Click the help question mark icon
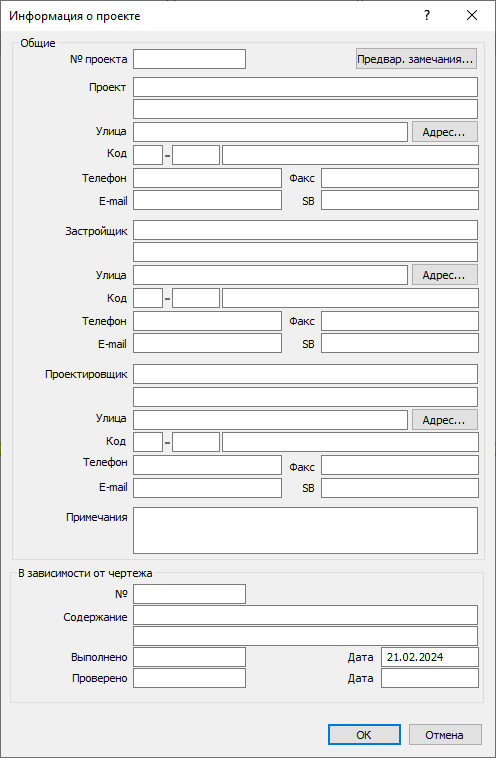496x758 pixels. pos(427,15)
